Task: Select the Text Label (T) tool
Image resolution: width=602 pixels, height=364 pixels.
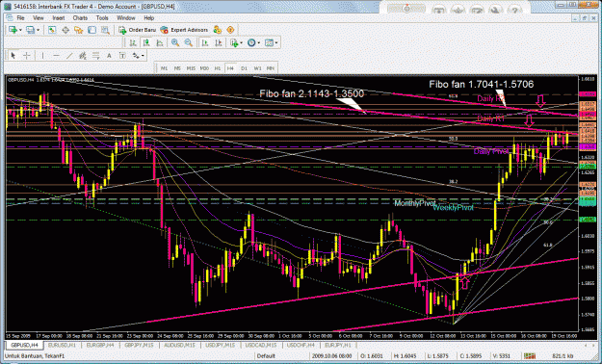Action: 122,56
